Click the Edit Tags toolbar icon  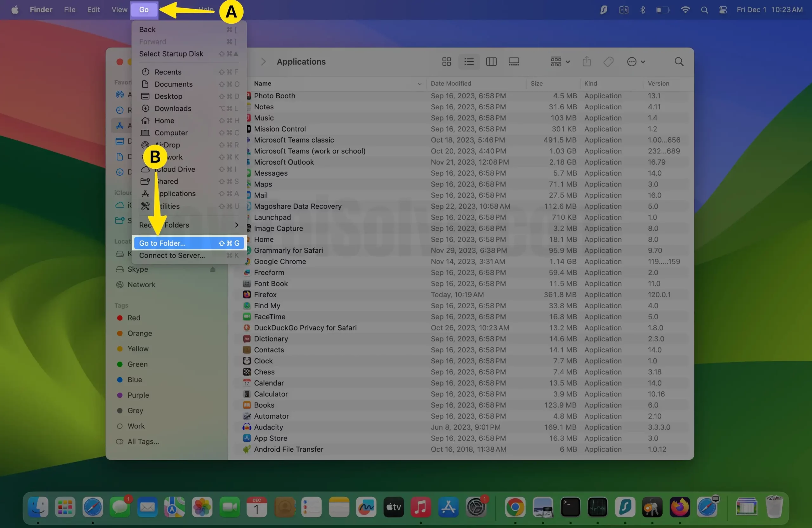click(608, 62)
